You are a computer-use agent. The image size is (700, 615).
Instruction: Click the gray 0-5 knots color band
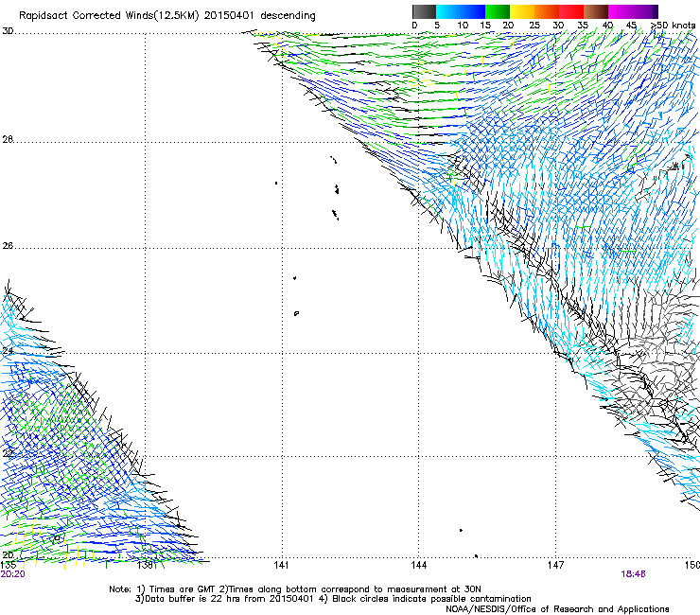pos(424,11)
